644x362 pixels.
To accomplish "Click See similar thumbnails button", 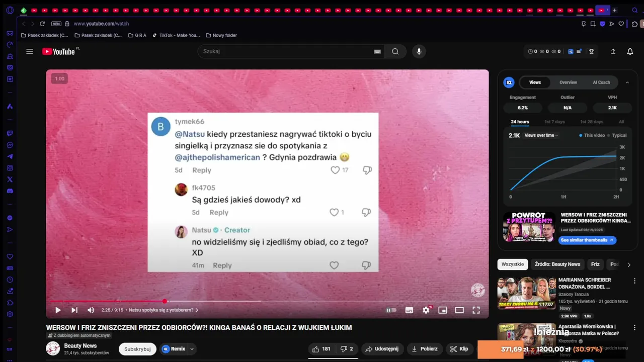I will (587, 240).
